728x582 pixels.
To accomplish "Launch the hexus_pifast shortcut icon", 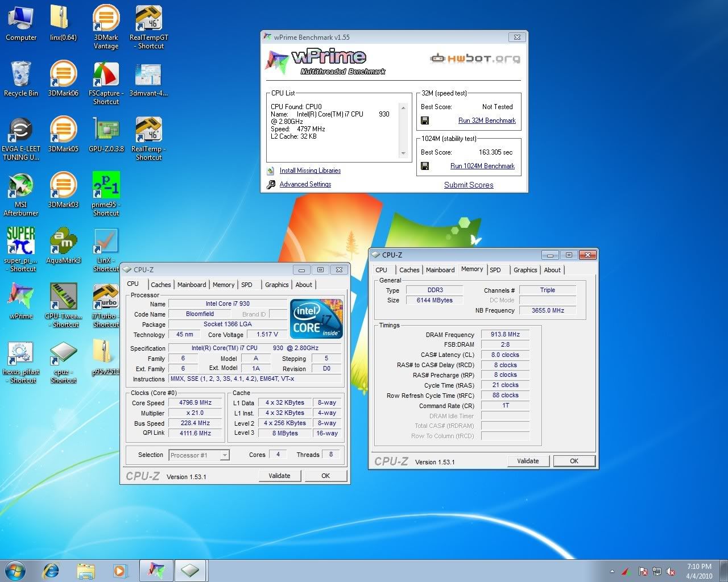I will coord(21,361).
